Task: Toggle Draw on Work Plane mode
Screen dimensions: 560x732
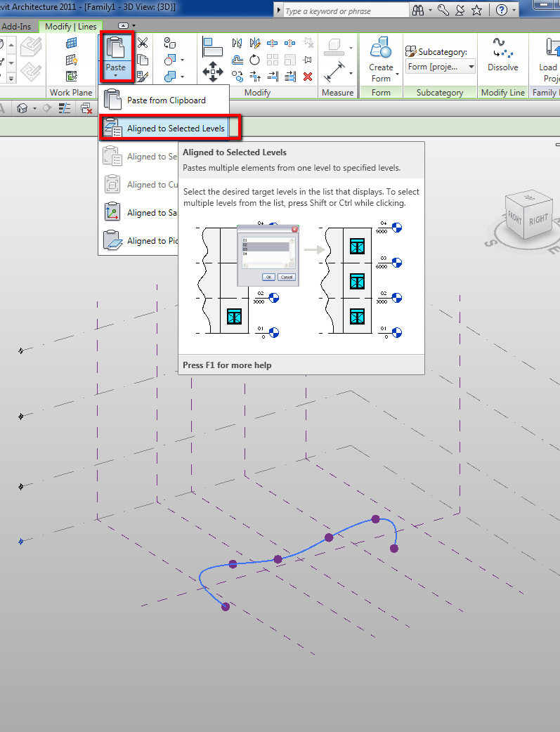Action: (31, 72)
